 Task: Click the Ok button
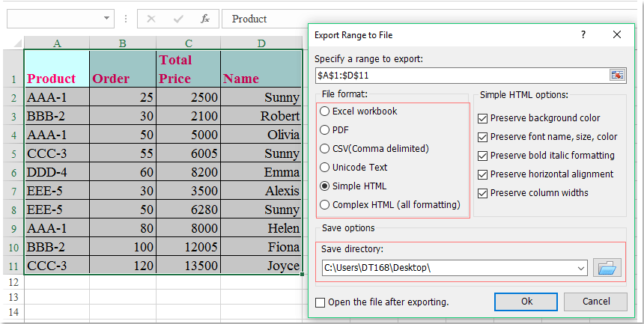[x=526, y=302]
